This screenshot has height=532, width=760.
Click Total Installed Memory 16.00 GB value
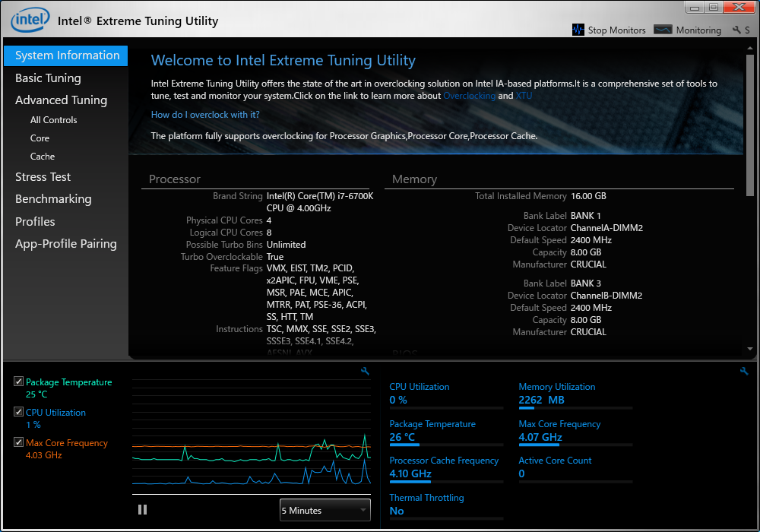pos(588,196)
